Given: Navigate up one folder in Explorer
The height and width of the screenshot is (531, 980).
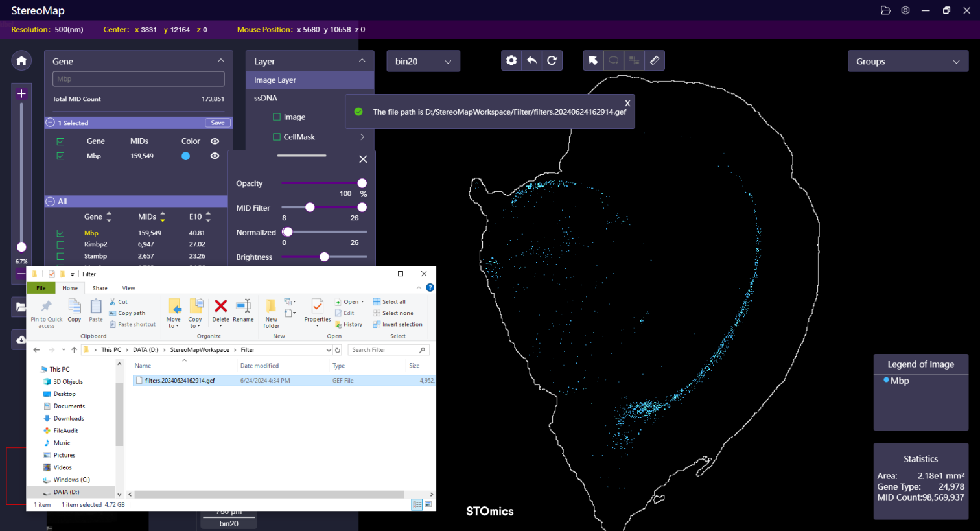Looking at the screenshot, I should coord(74,350).
